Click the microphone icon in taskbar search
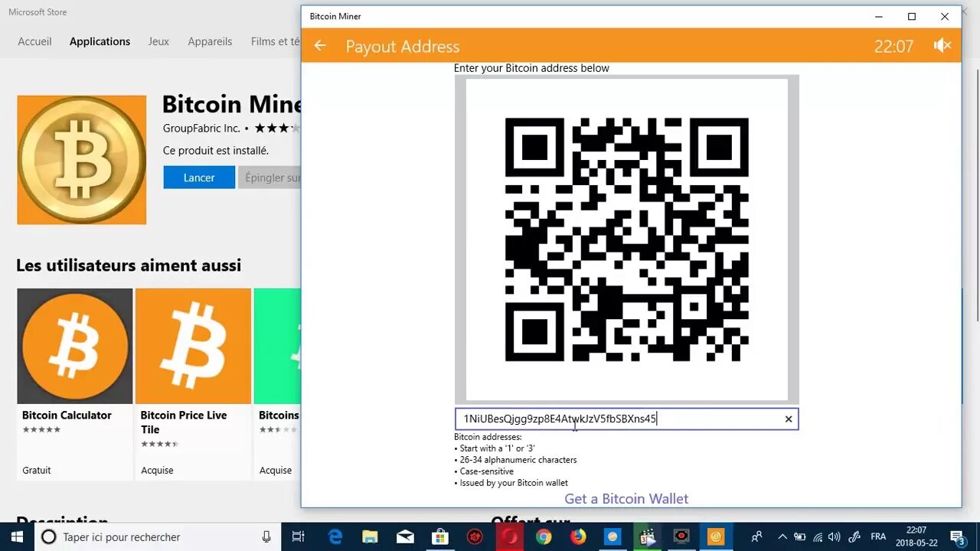Image resolution: width=980 pixels, height=551 pixels. 266,536
